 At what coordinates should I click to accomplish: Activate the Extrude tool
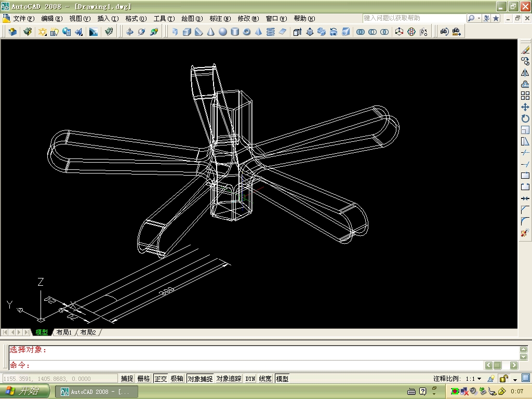click(298, 32)
